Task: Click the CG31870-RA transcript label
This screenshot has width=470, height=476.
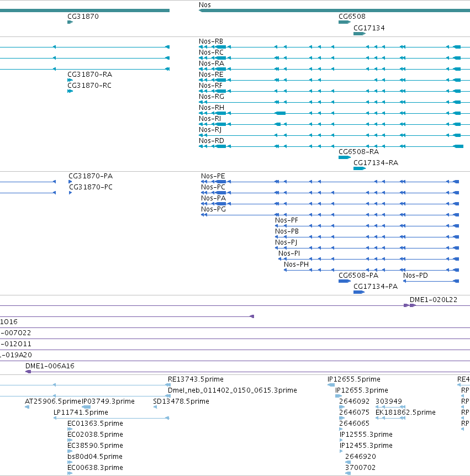Action: [89, 75]
